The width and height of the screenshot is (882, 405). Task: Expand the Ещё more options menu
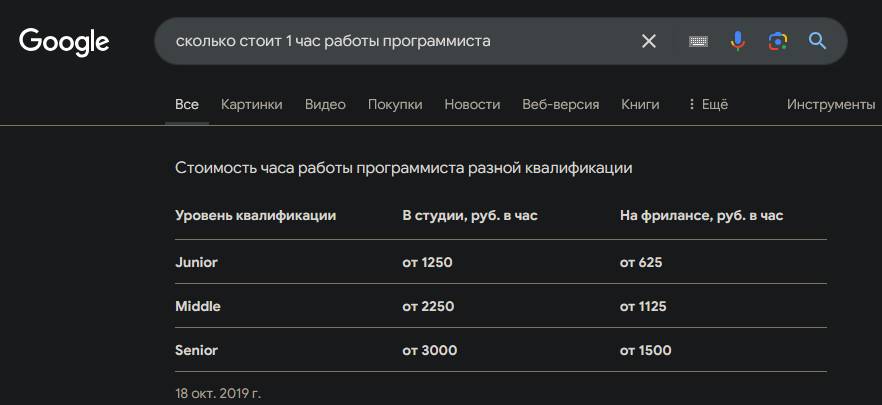(x=708, y=105)
